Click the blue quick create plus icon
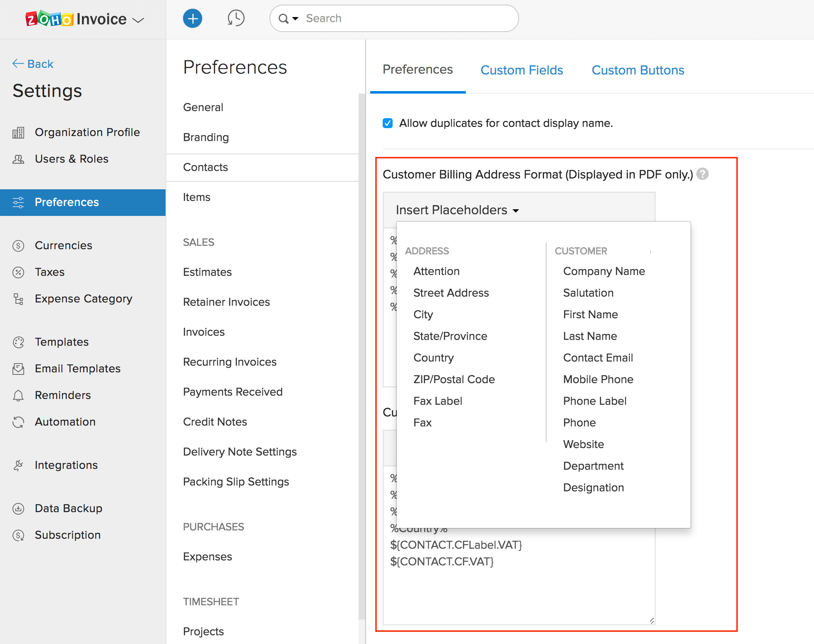The image size is (814, 644). click(193, 19)
